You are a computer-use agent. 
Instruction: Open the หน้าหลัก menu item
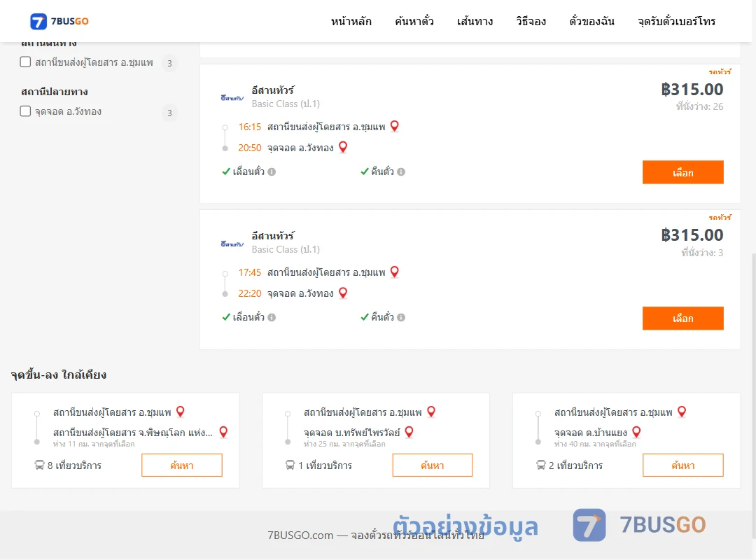tap(351, 21)
